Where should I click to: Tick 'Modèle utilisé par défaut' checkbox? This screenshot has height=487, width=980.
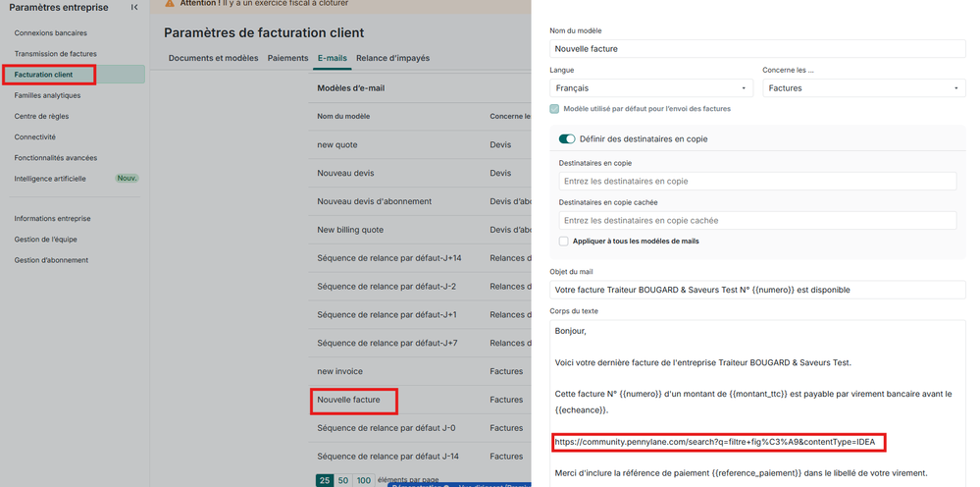pos(555,109)
